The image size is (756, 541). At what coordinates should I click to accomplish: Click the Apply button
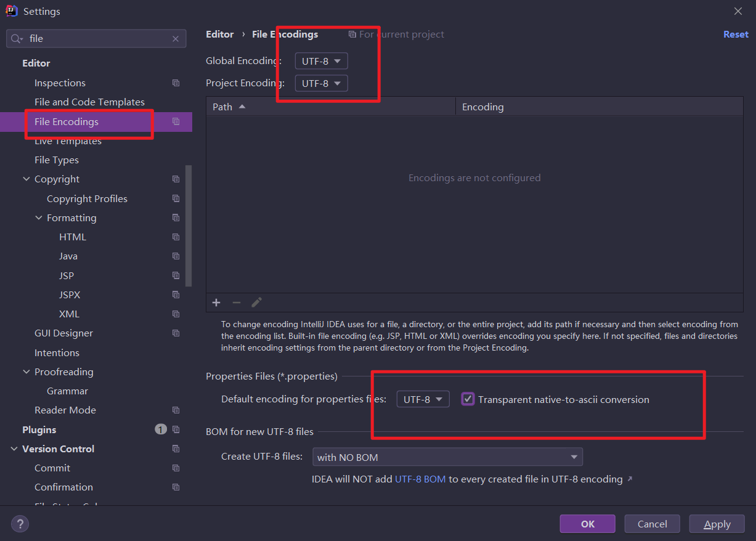tap(717, 524)
